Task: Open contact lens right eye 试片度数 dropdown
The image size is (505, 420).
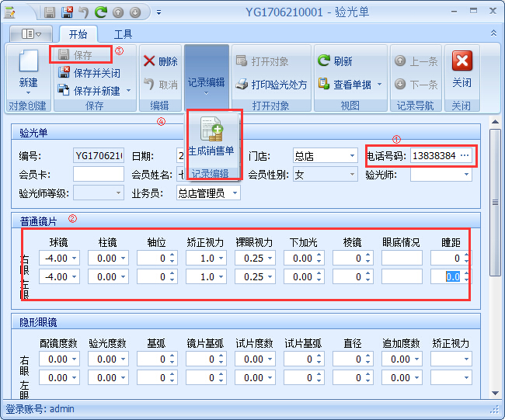Action: 270,359
